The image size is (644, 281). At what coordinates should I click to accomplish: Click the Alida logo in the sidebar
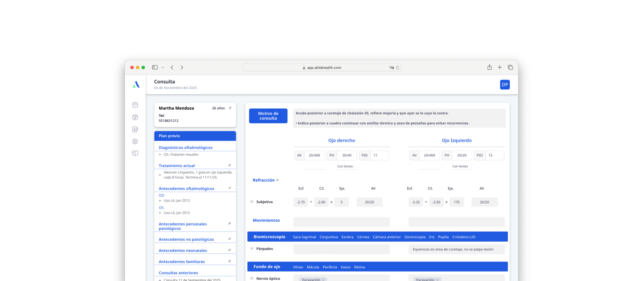(x=136, y=85)
